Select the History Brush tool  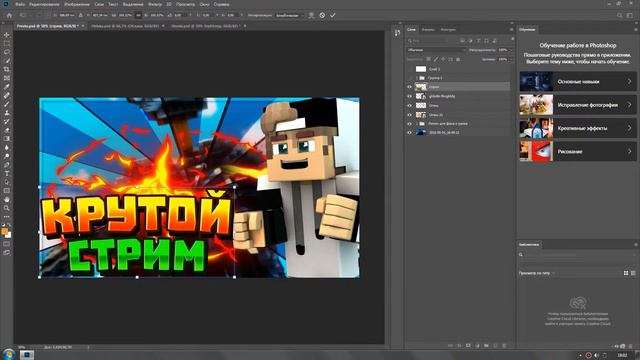(x=7, y=121)
